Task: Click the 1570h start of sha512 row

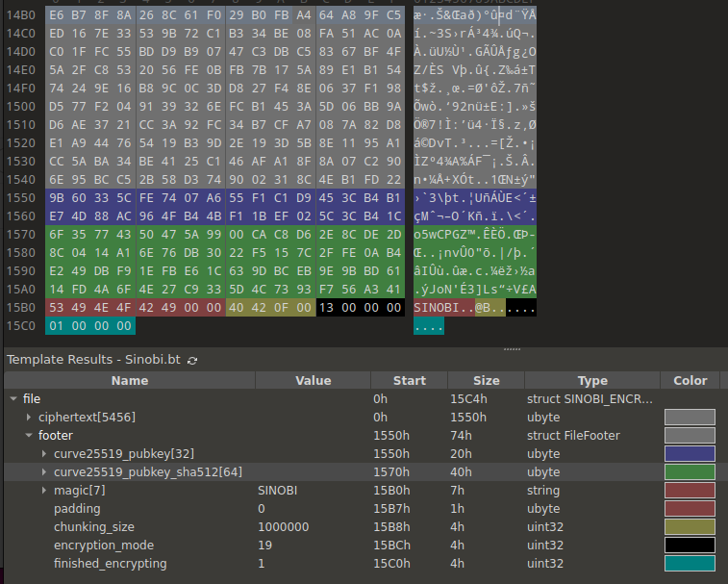Action: pyautogui.click(x=391, y=472)
